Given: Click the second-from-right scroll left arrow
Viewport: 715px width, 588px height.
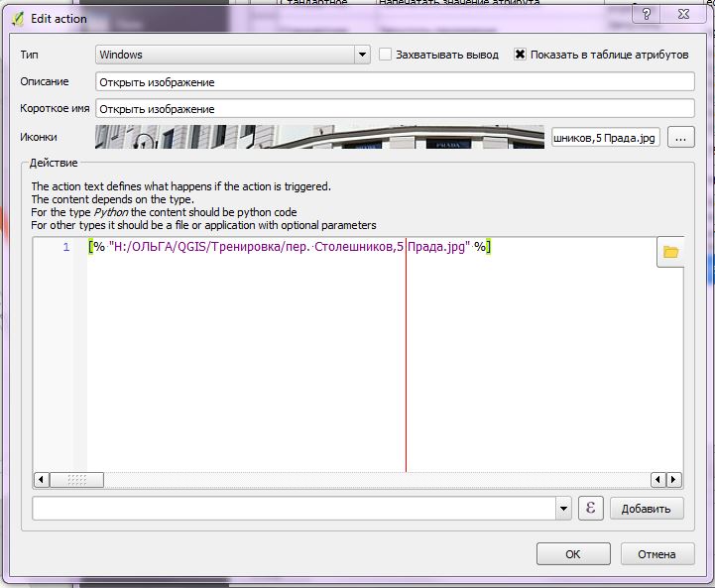Looking at the screenshot, I should click(x=658, y=480).
